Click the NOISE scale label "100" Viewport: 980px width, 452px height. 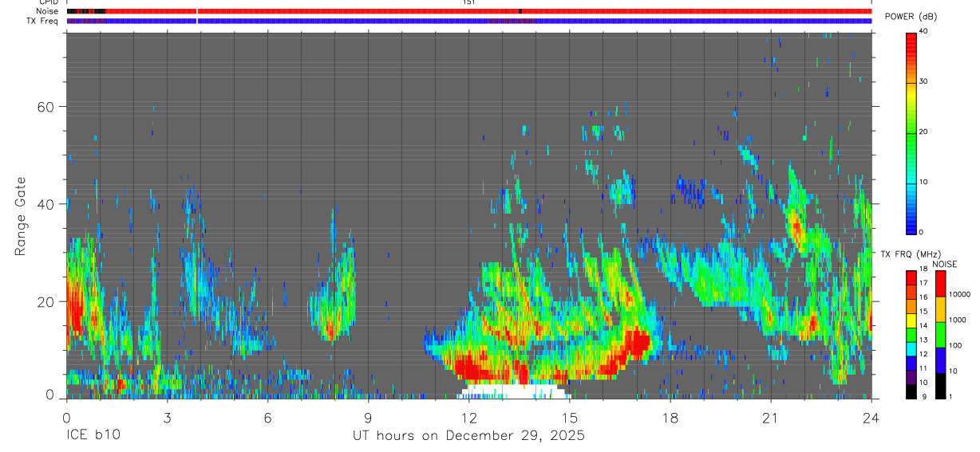point(955,345)
